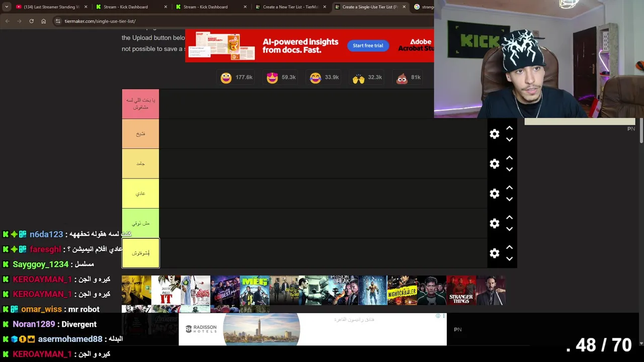Click the grinning emoji reaction with 177.6k

pos(236,77)
